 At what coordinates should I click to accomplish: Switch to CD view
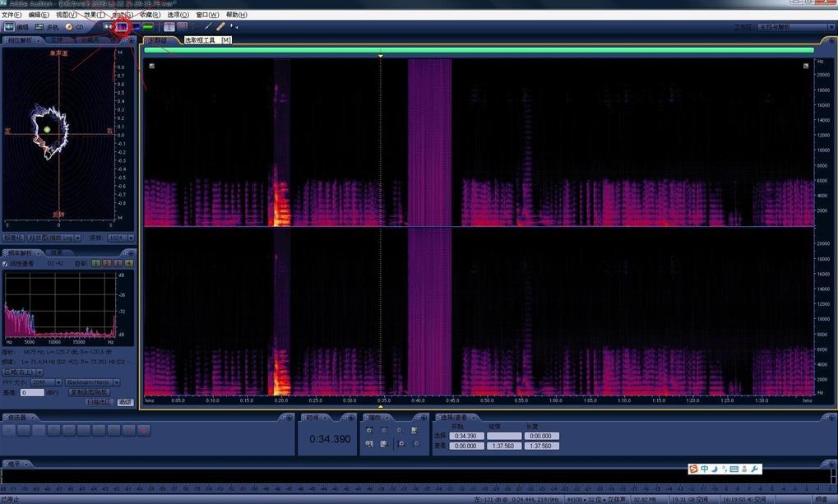74,27
